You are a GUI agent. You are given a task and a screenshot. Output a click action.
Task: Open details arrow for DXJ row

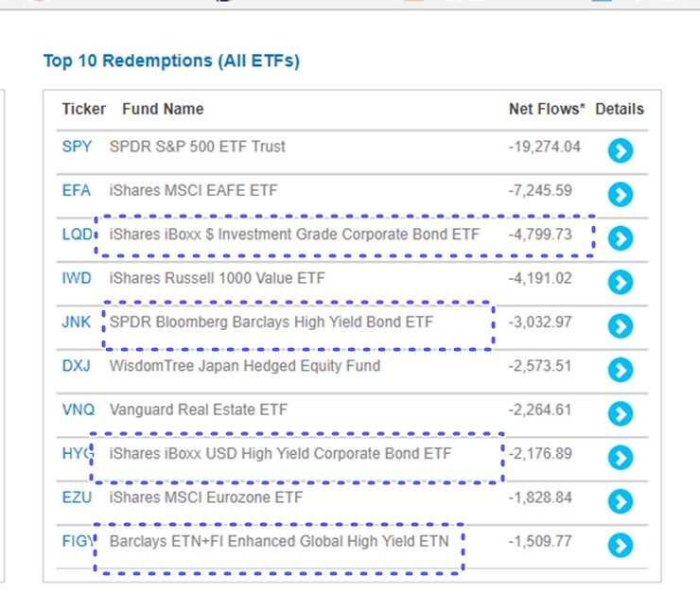point(620,370)
